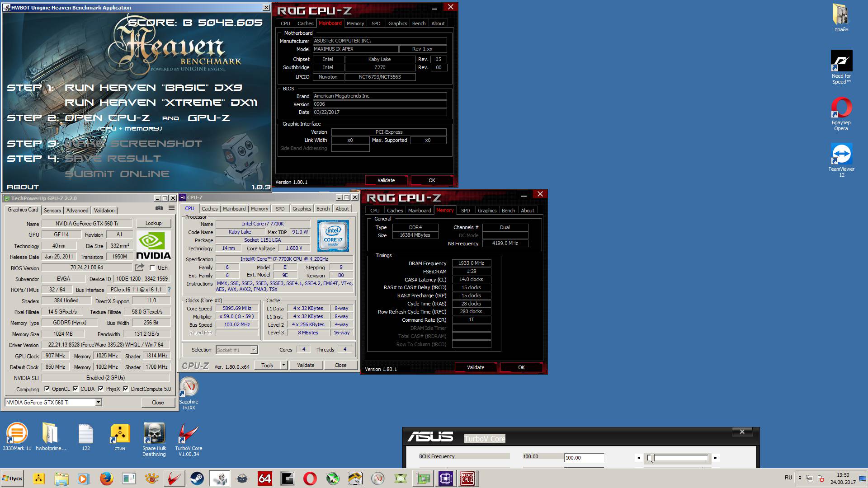This screenshot has height=488, width=868.
Task: Open the Validation tab in GPU-Z
Action: [104, 211]
